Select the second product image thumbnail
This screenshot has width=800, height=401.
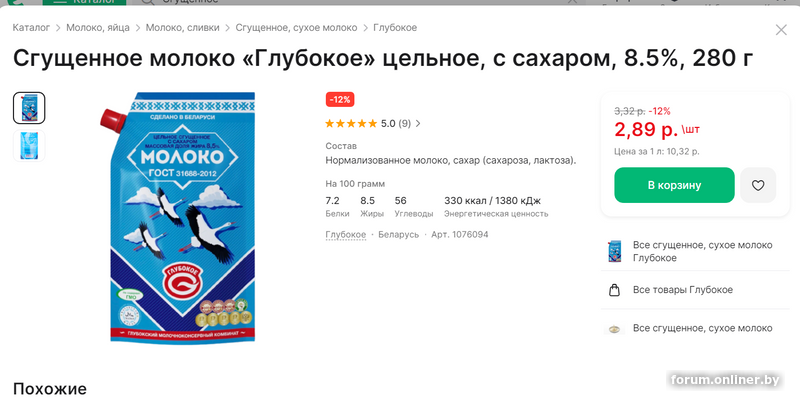coord(29,146)
